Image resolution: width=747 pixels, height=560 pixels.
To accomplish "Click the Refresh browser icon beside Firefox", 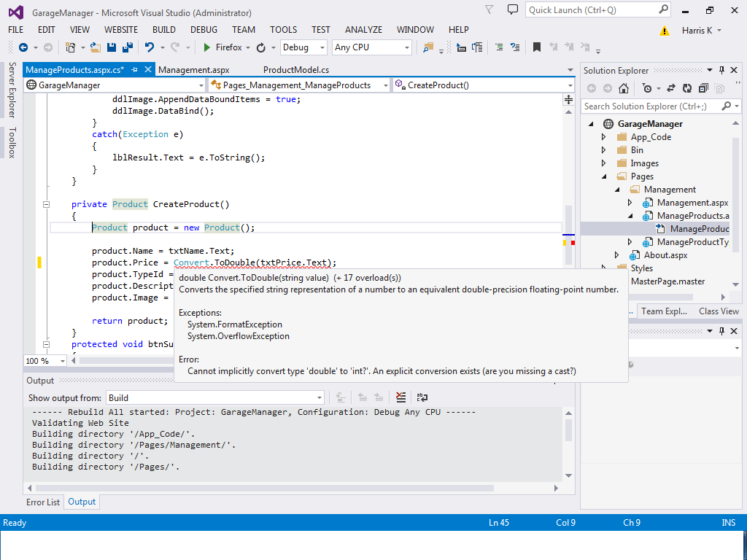I will click(260, 47).
